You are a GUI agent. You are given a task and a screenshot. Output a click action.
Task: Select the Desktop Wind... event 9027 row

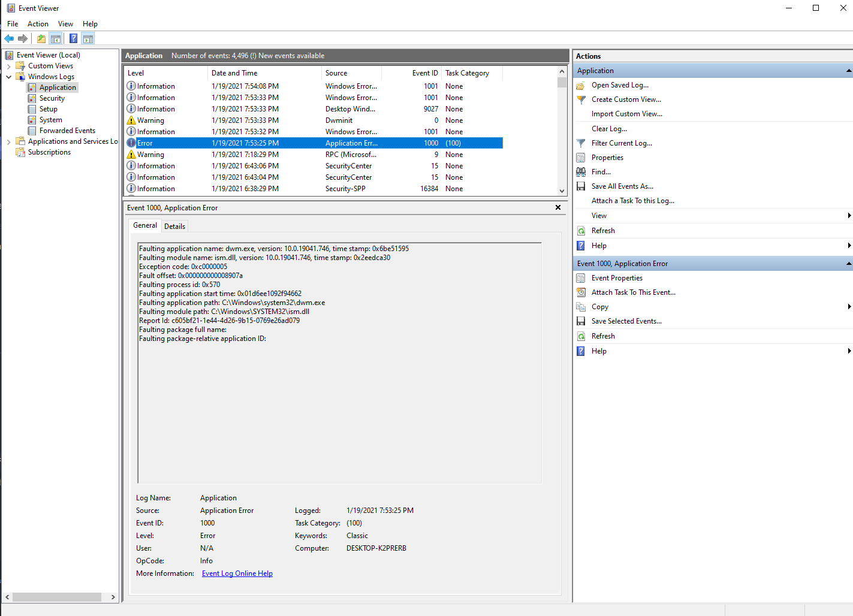point(314,109)
